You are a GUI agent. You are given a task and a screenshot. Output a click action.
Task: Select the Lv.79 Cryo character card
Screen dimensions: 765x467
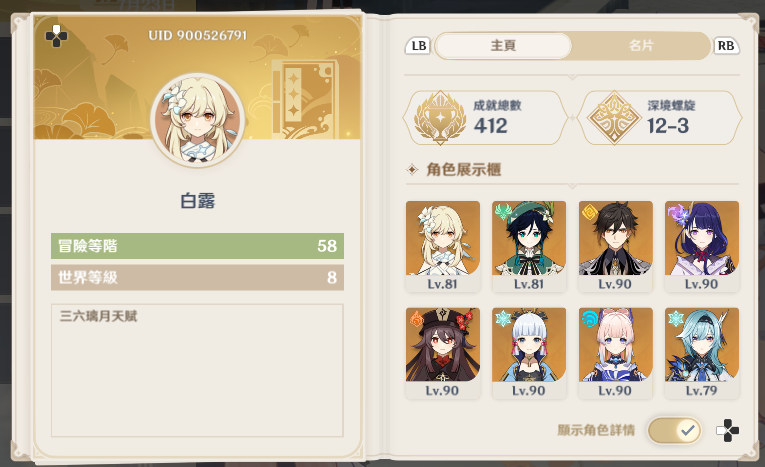tap(702, 353)
